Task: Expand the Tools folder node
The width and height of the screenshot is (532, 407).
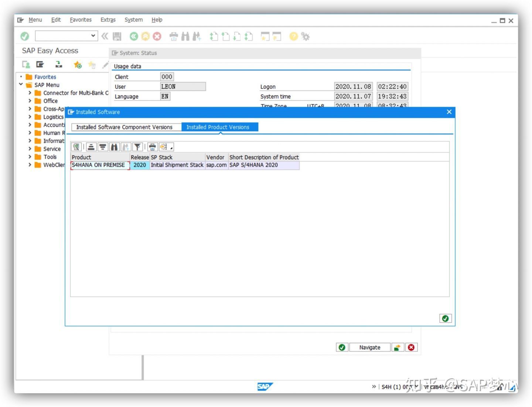Action: pos(30,157)
